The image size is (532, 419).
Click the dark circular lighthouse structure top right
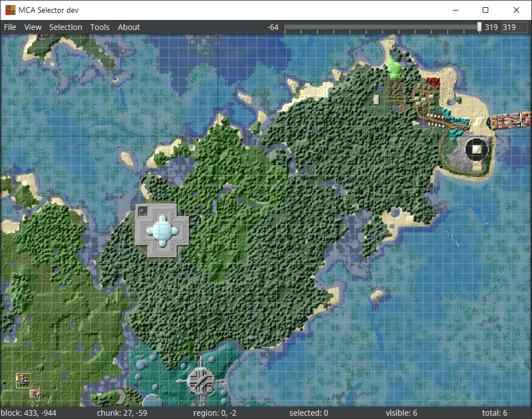point(476,150)
